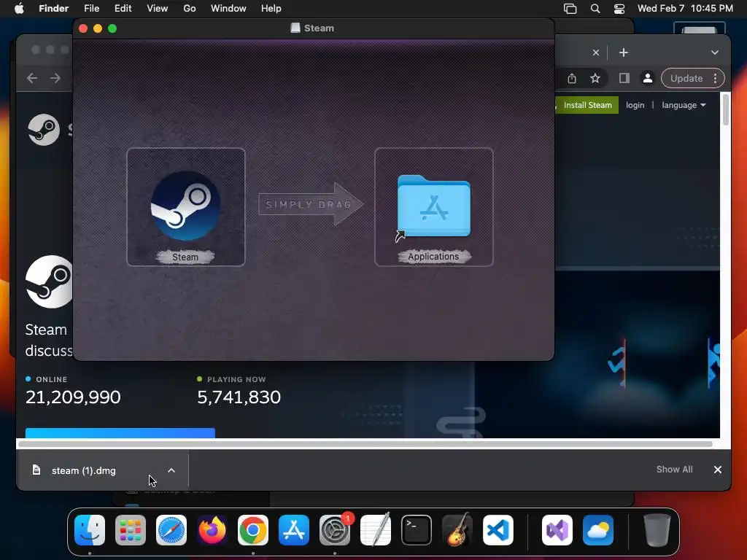This screenshot has height=560, width=747.
Task: Open Trash from the Dock
Action: pos(657,529)
